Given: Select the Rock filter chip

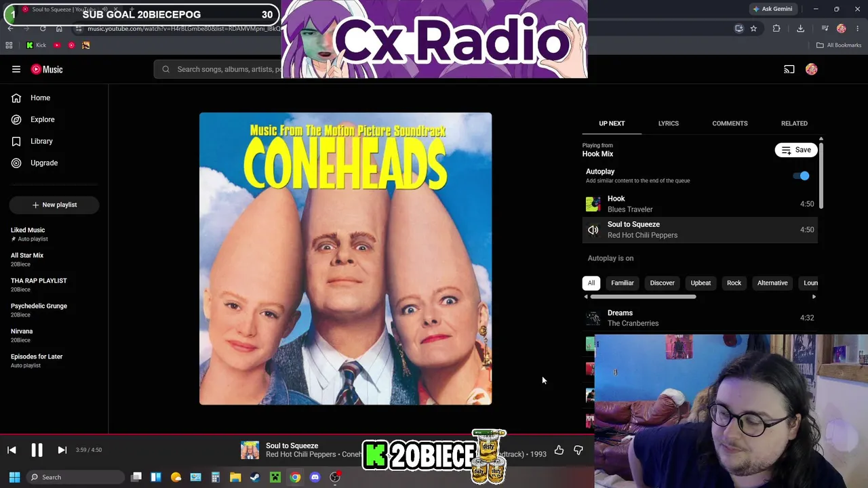Looking at the screenshot, I should [x=734, y=283].
